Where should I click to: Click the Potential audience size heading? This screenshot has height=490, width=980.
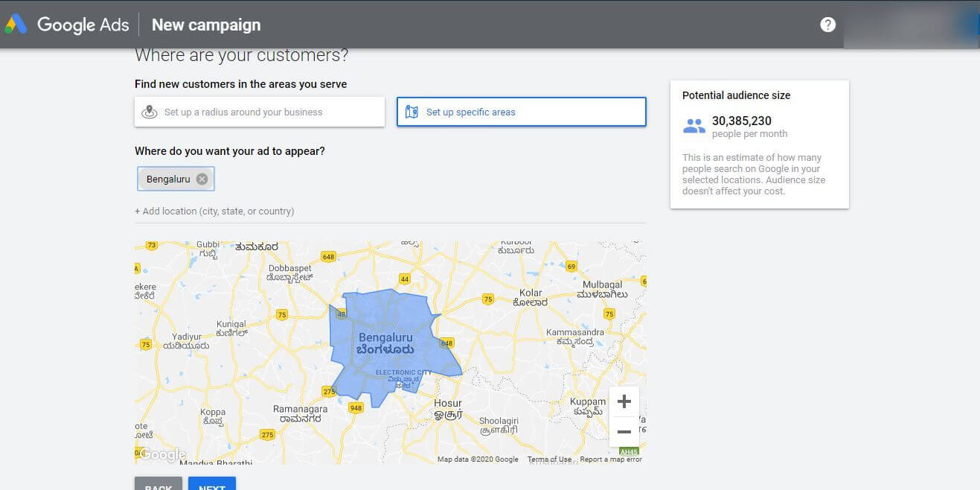coord(737,95)
